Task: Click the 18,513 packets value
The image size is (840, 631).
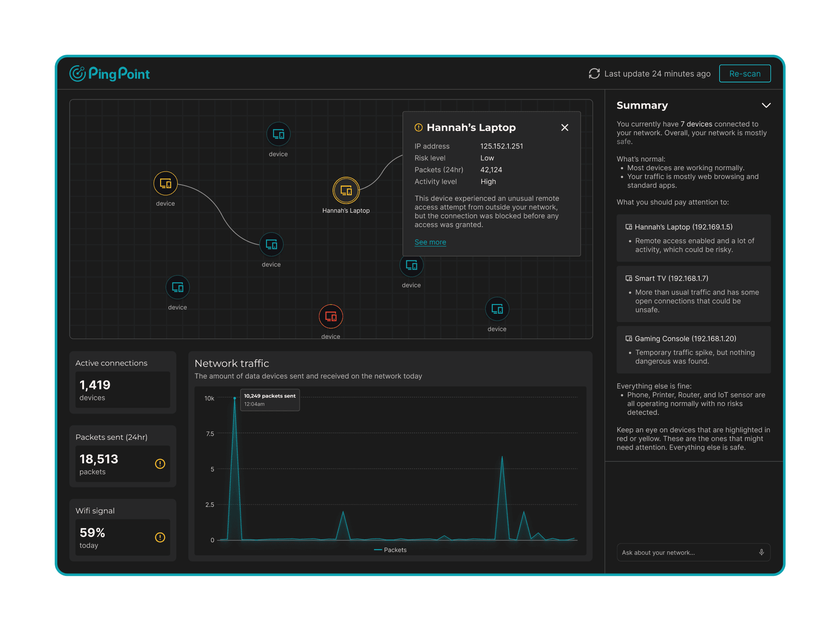Action: [x=99, y=459]
